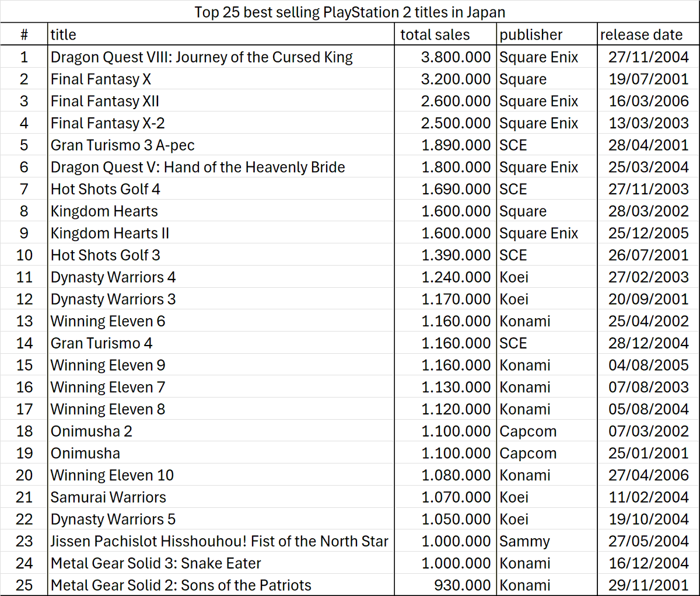Click the release date 13/03/2003
Image resolution: width=700 pixels, height=596 pixels.
pyautogui.click(x=648, y=123)
